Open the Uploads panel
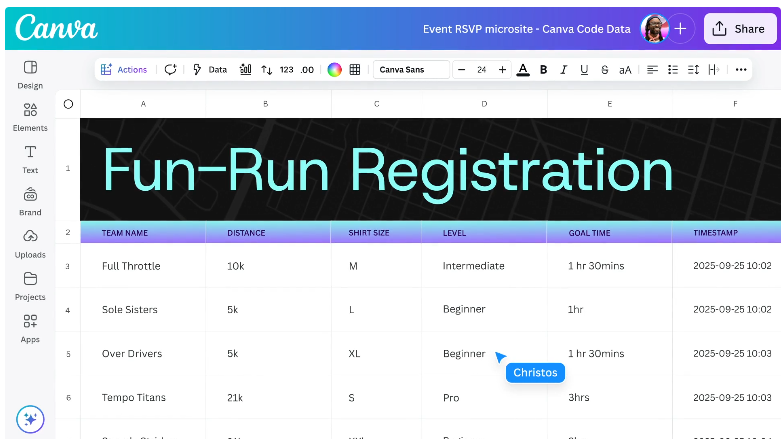Image resolution: width=783 pixels, height=439 pixels. click(30, 243)
